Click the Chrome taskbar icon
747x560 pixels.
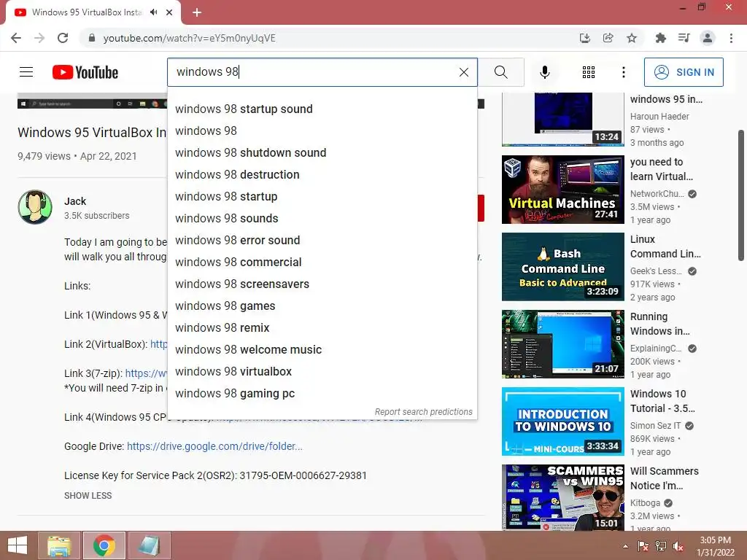tap(104, 545)
